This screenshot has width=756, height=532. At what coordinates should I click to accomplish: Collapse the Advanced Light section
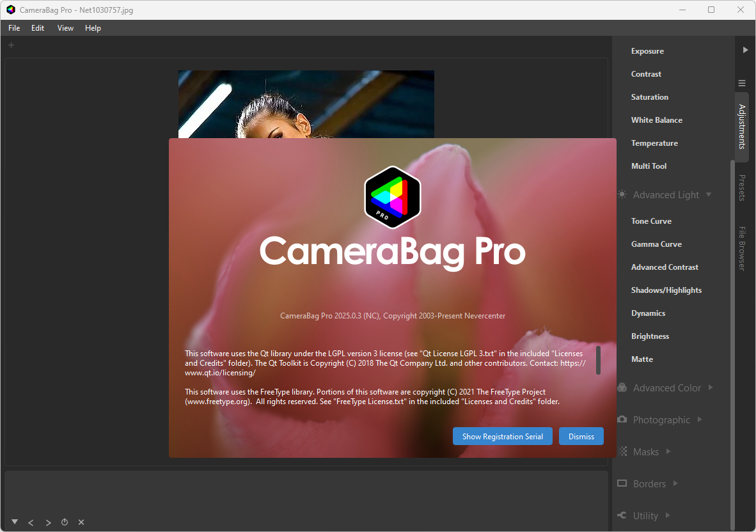coord(709,194)
